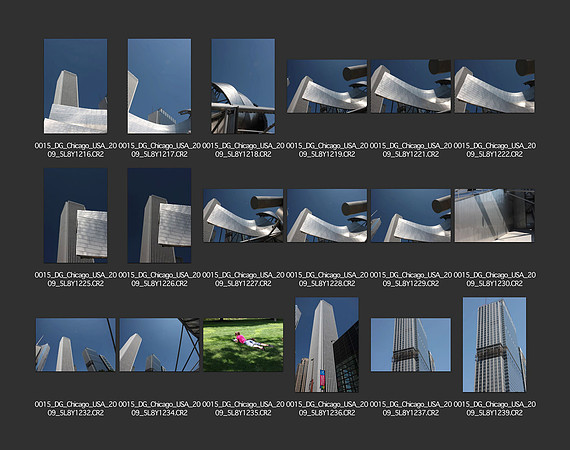Select thumbnail of image 5L8Y1237.CR2
Screen dimensions: 570x450
coord(411,345)
